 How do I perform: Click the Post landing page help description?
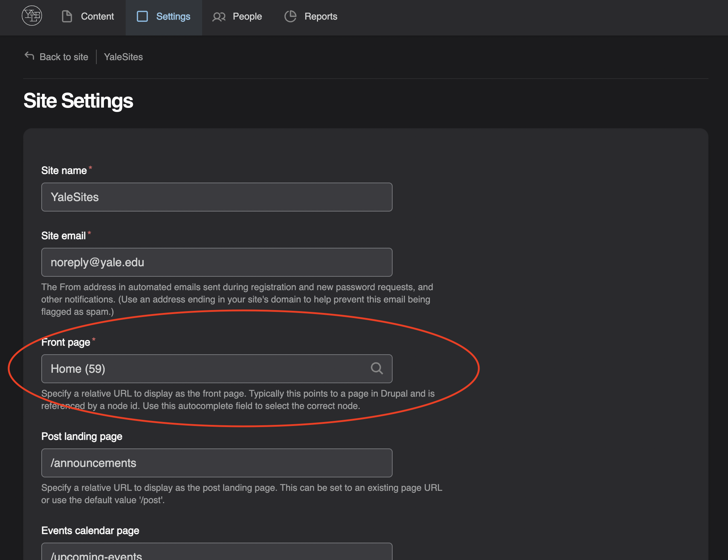pyautogui.click(x=242, y=494)
